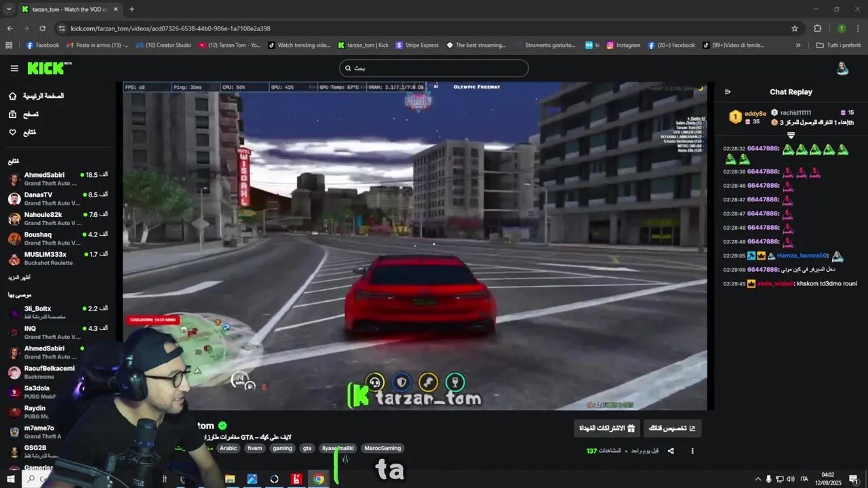868x488 pixels.
Task: Open Chrome profile T avatar
Action: pos(842,28)
